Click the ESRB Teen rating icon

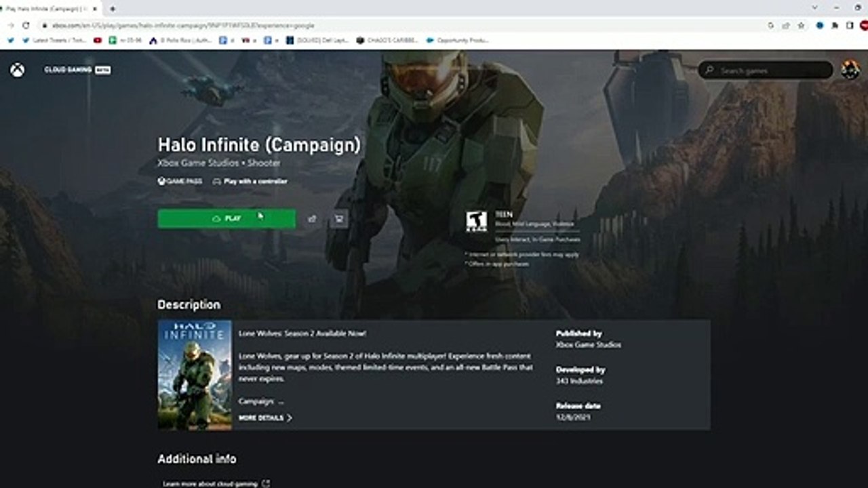tap(476, 222)
